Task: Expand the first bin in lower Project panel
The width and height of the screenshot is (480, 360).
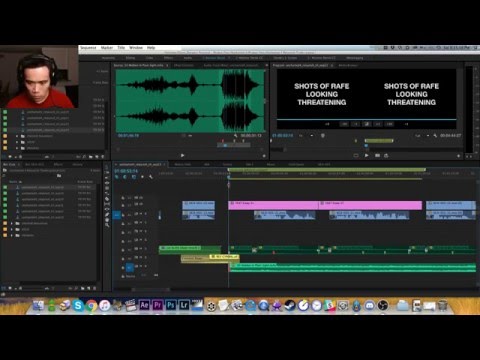Action: pyautogui.click(x=12, y=223)
